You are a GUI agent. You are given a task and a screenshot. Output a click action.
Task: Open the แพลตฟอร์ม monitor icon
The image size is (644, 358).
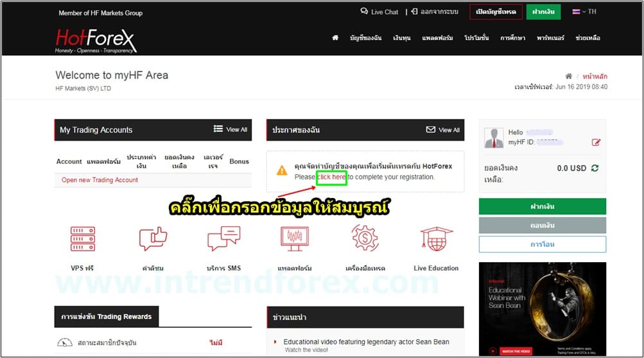pyautogui.click(x=295, y=238)
